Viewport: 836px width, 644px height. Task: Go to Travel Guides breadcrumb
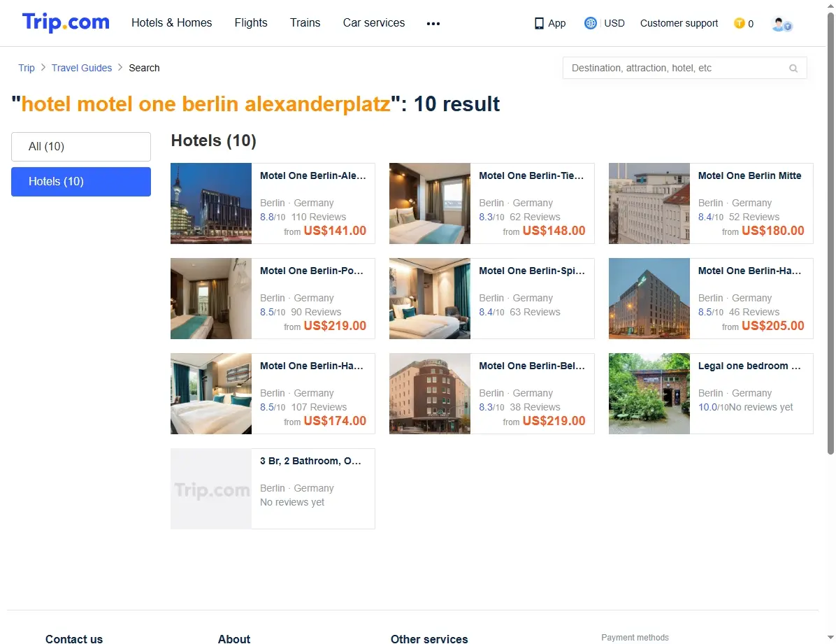point(82,68)
